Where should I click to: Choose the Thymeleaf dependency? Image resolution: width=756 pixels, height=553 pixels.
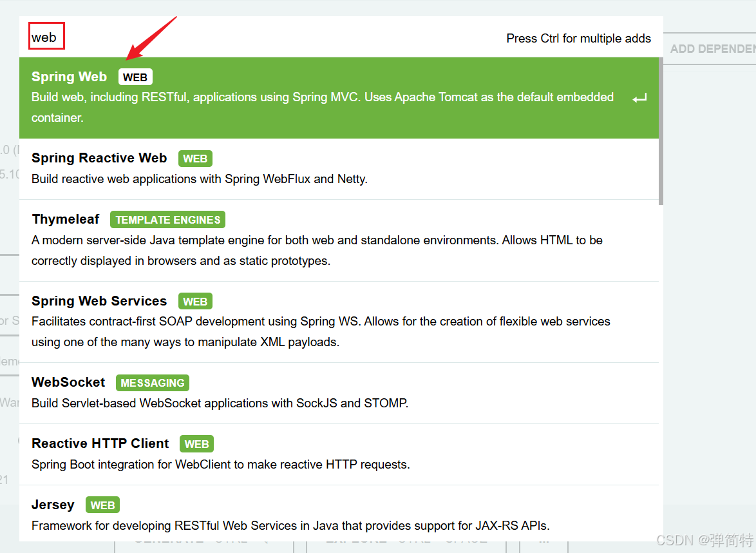tap(339, 240)
